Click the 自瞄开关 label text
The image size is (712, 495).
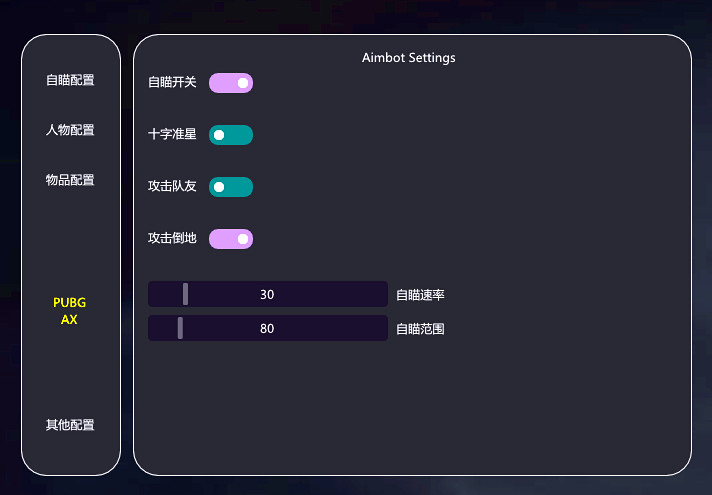tap(172, 82)
